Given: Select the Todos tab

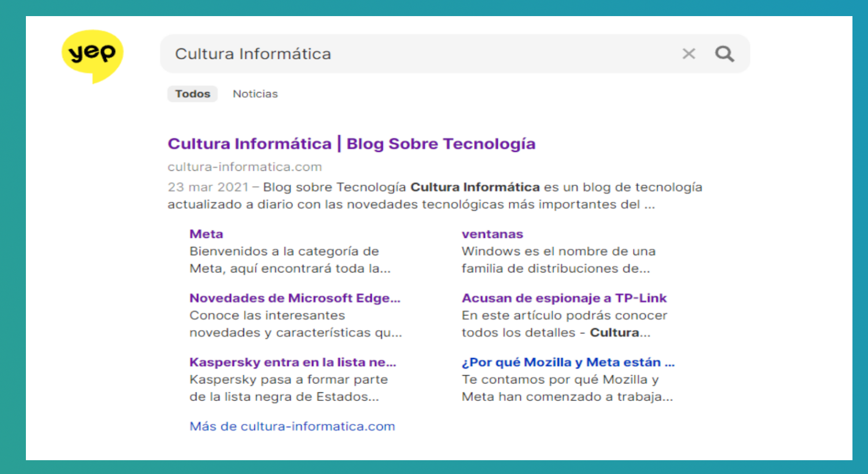Looking at the screenshot, I should click(193, 94).
